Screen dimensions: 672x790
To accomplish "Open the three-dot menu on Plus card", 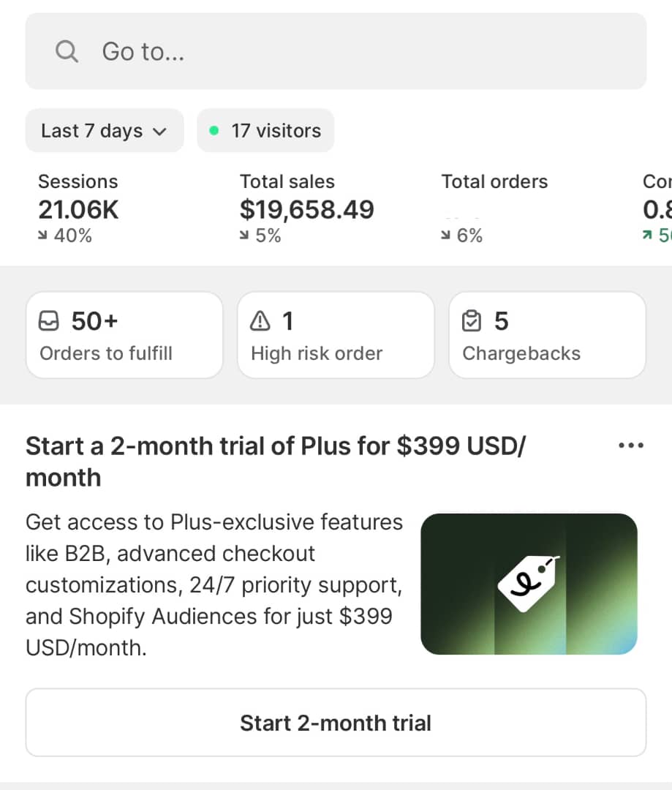I will [x=631, y=445].
